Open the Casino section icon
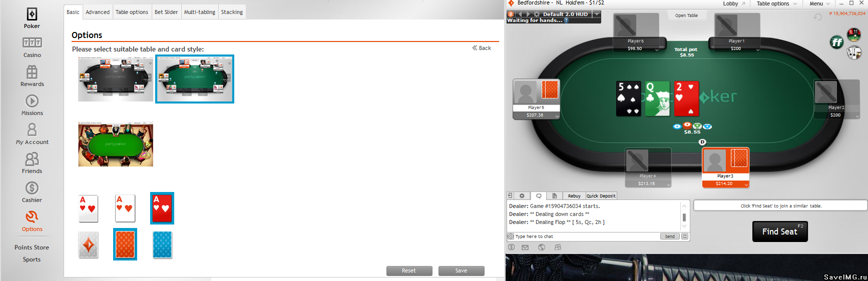This screenshot has width=868, height=281. (x=32, y=42)
